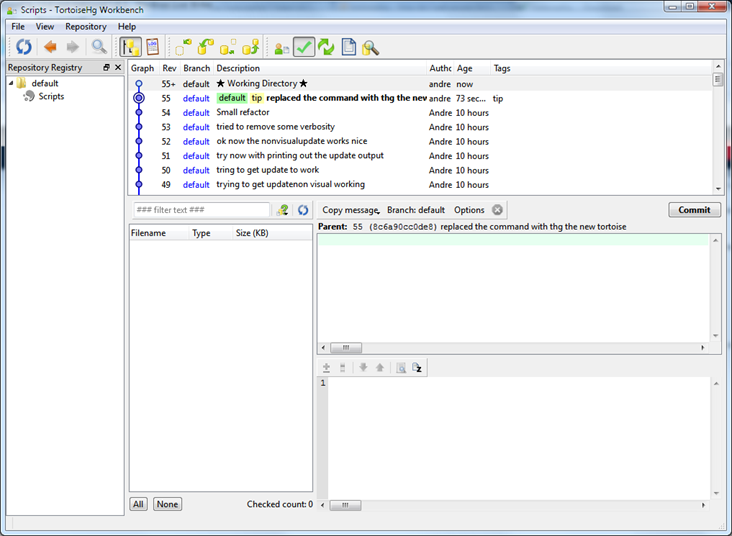Toggle the Repository Registry panel icon

coord(131,47)
